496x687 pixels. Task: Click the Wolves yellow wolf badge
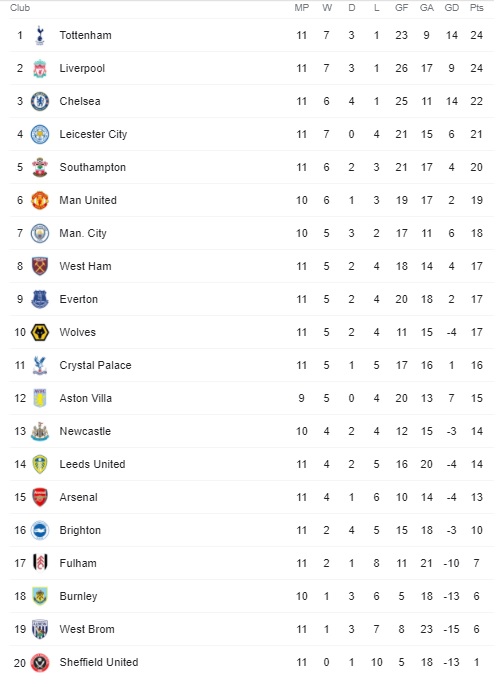(40, 332)
